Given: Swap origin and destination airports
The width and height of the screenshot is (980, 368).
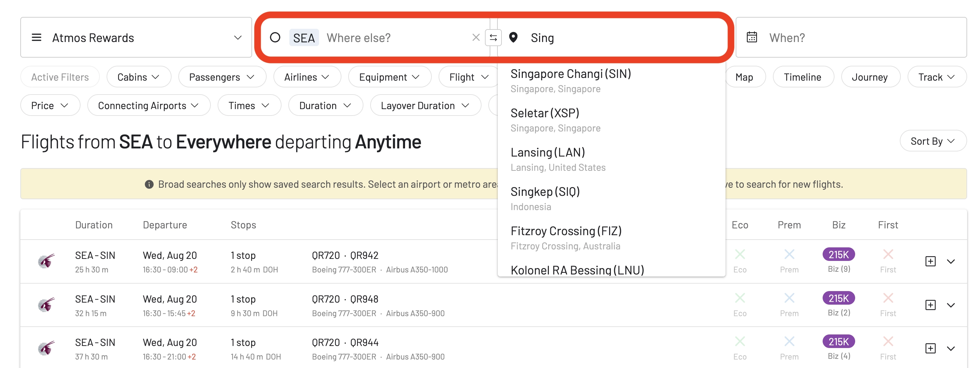Looking at the screenshot, I should click(x=493, y=37).
